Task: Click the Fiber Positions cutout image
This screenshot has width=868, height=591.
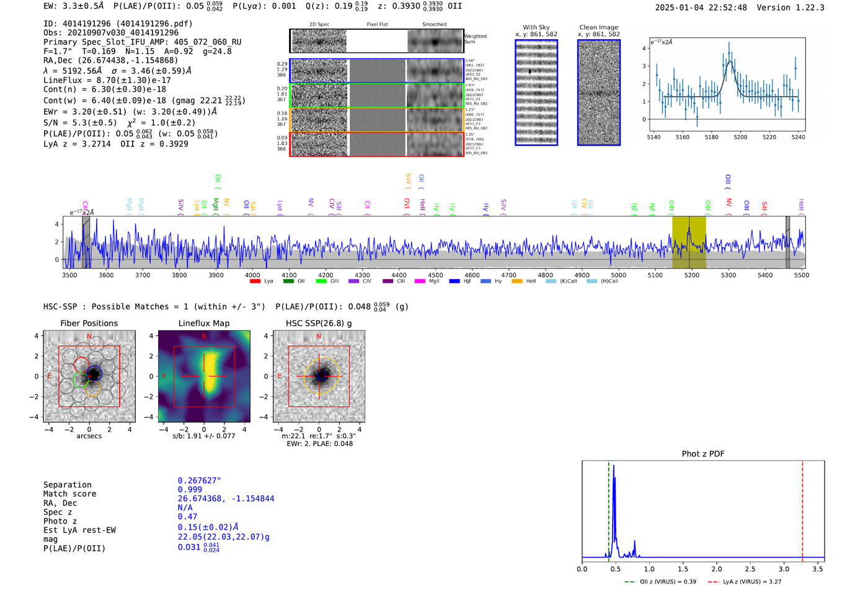Action: tap(89, 376)
